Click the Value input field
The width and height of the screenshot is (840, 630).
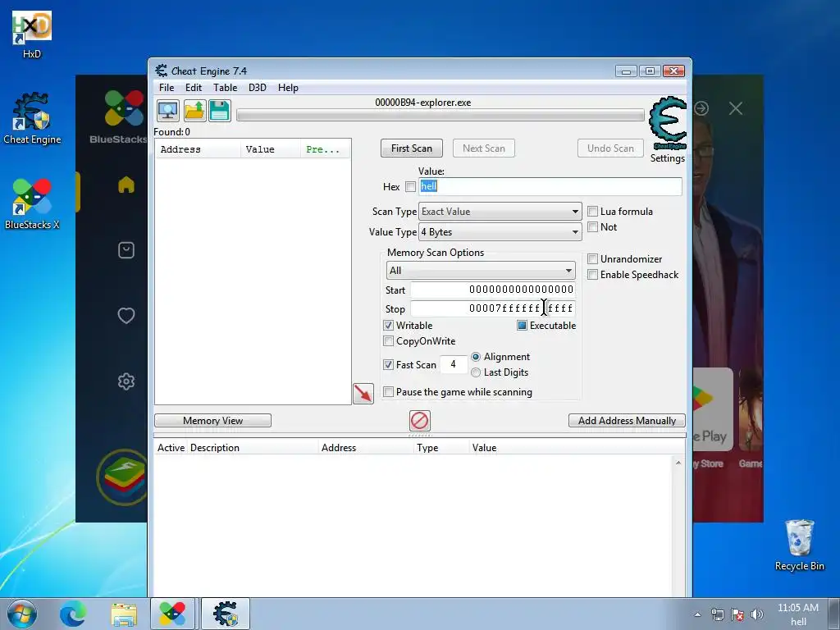coord(550,186)
